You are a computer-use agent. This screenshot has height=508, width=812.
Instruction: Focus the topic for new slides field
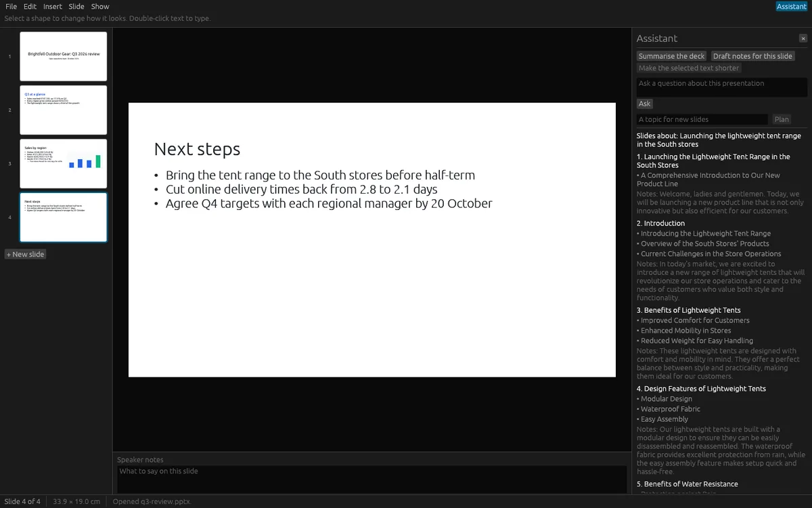[702, 119]
